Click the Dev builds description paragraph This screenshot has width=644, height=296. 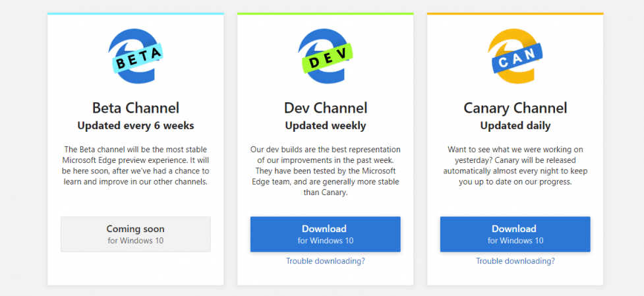[325, 170]
